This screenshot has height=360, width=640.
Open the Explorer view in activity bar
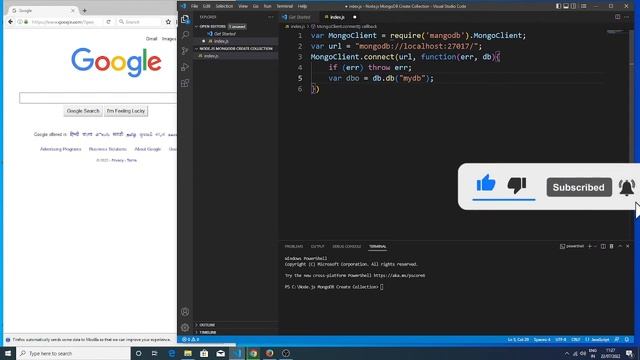click(185, 19)
